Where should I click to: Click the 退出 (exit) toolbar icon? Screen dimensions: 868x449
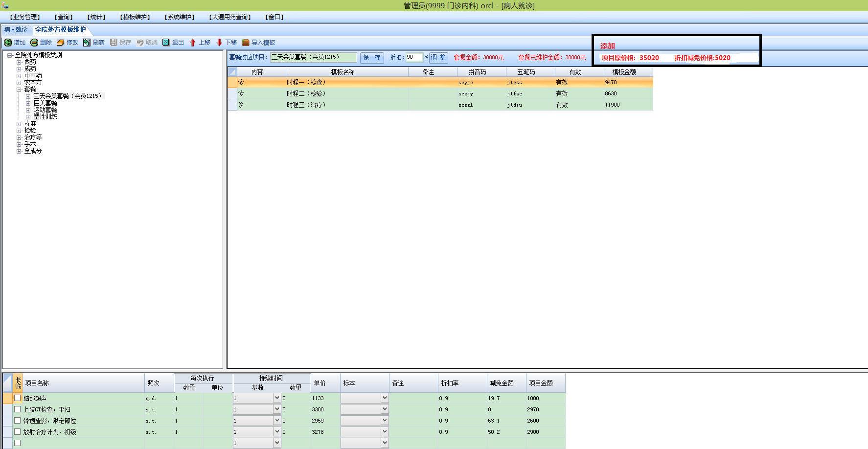(x=166, y=43)
